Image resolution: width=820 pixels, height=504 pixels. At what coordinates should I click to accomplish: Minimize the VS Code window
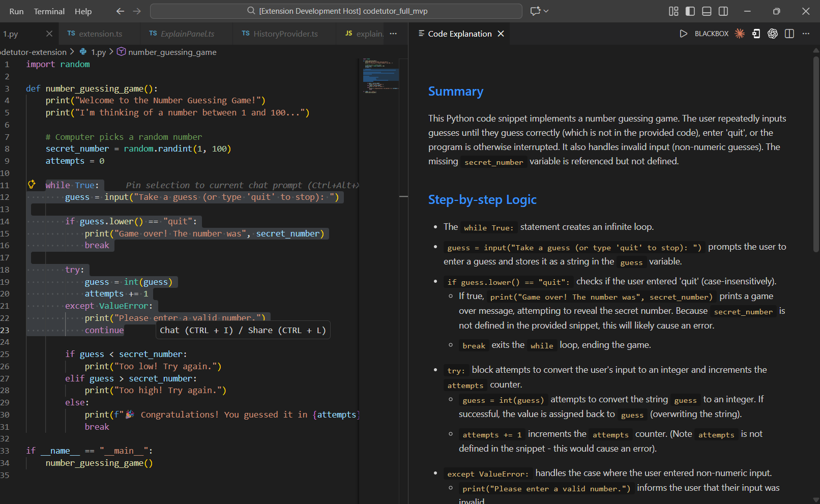coord(747,11)
